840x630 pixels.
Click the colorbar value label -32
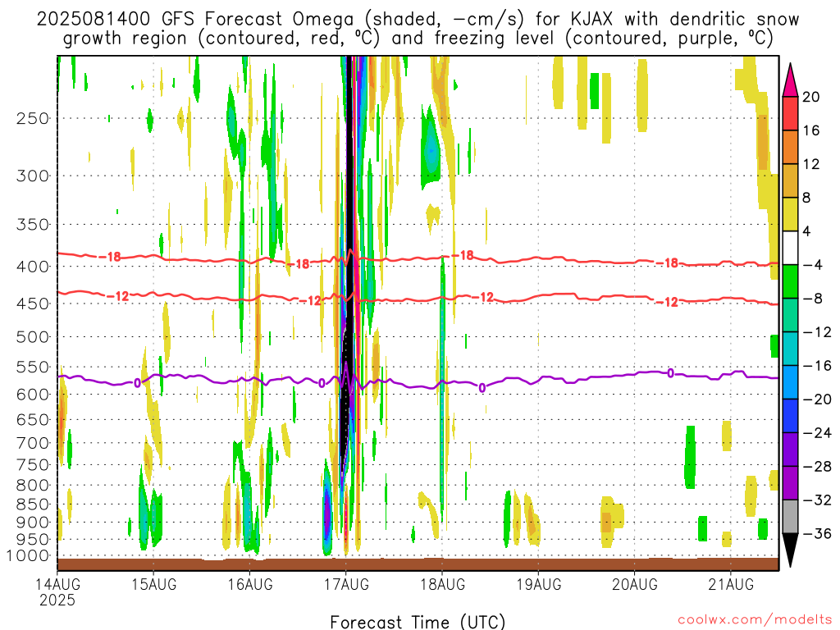point(816,500)
